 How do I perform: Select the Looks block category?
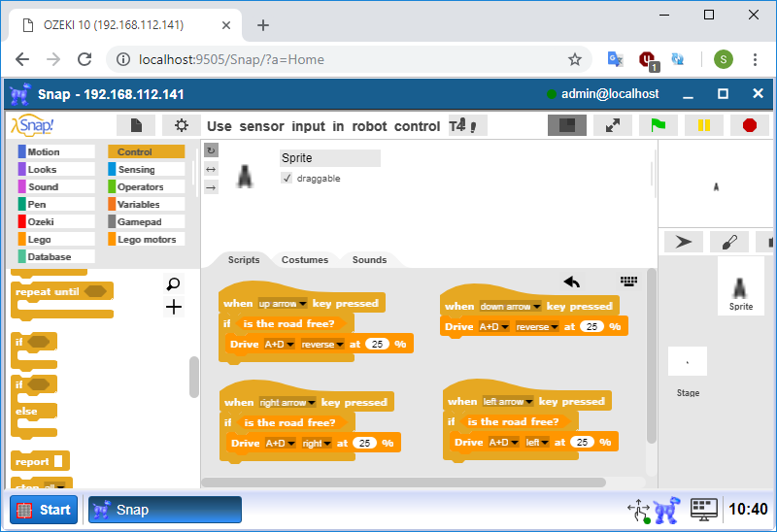tap(56, 170)
